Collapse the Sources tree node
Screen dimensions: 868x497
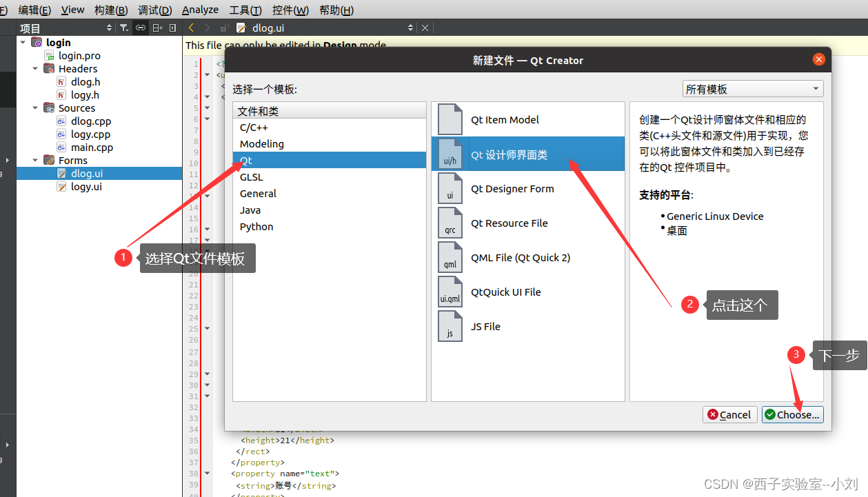coord(35,108)
